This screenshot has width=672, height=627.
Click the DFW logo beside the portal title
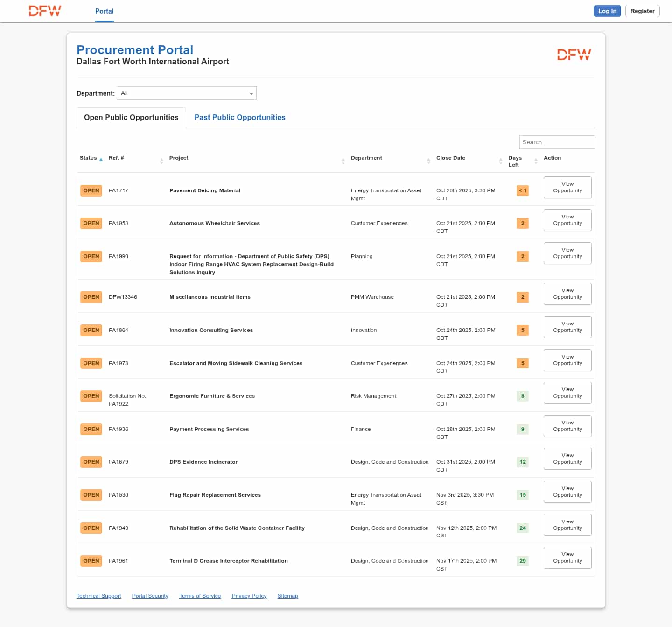(574, 55)
